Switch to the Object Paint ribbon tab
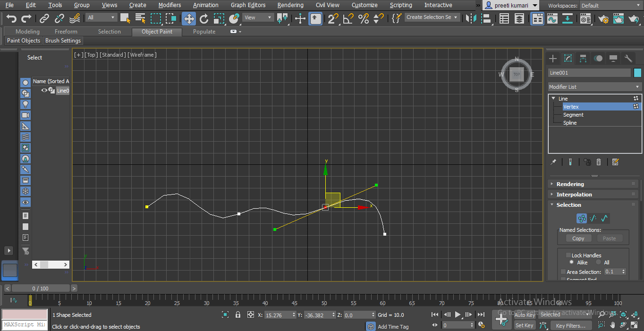 coord(157,32)
